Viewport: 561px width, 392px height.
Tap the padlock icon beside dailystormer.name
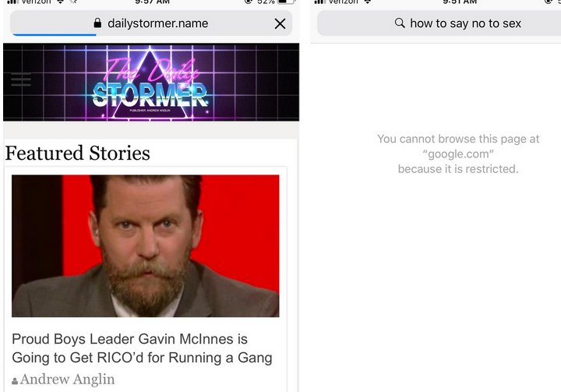pyautogui.click(x=97, y=23)
